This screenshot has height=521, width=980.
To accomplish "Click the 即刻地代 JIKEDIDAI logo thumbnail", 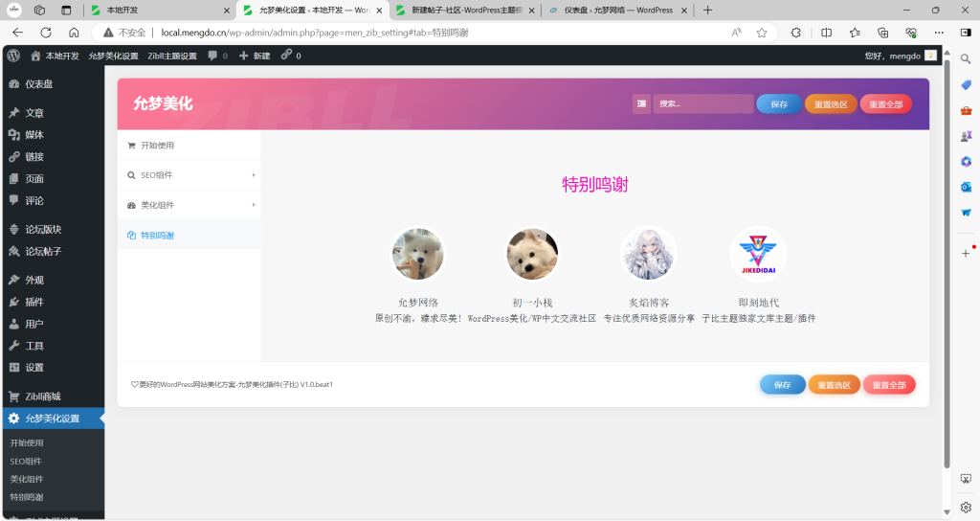I will pos(758,254).
